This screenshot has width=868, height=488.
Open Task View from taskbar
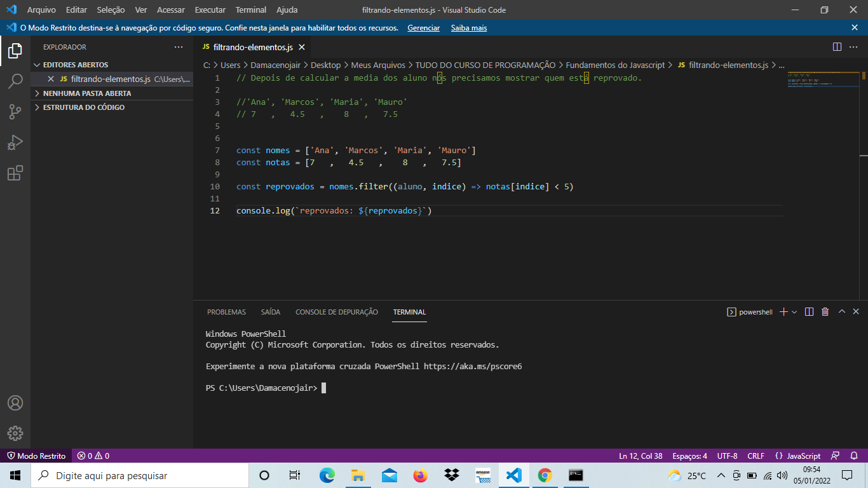tap(294, 475)
